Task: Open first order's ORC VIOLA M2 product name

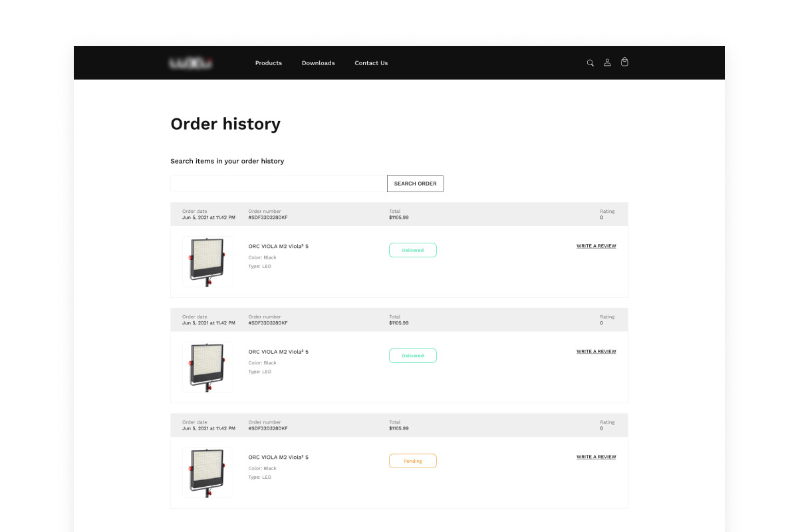Action: (x=279, y=247)
